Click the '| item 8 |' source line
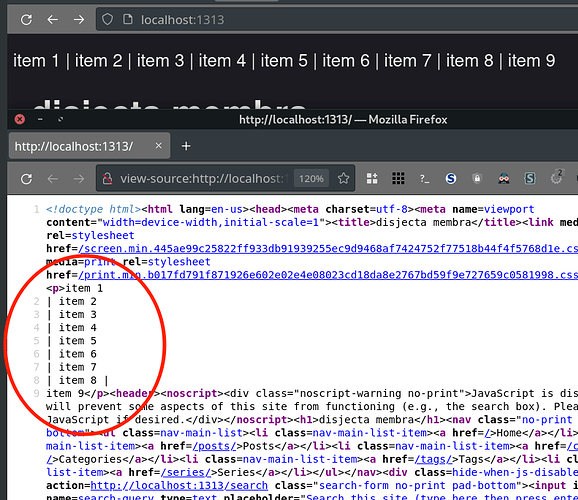 pyautogui.click(x=78, y=380)
